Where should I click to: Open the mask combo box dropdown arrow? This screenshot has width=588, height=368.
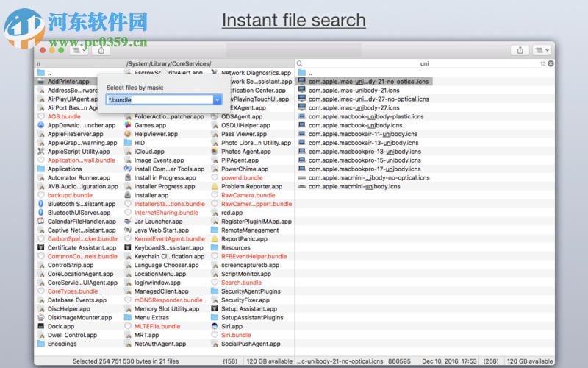[x=218, y=99]
